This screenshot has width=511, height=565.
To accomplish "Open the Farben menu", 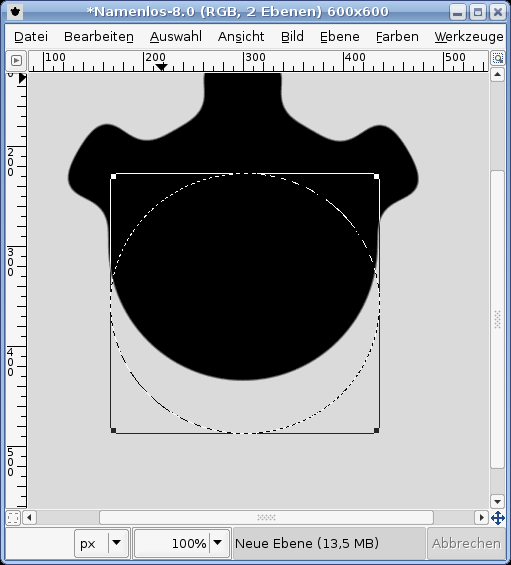I will pos(397,37).
